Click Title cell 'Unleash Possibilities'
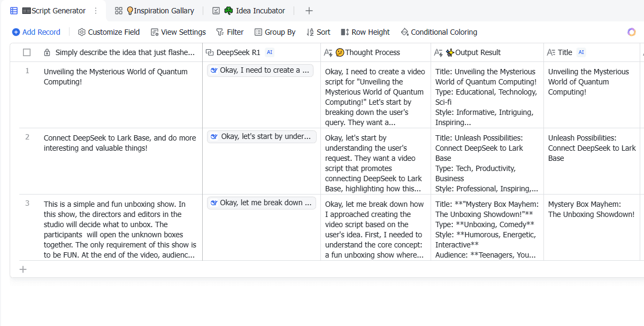 pos(592,161)
